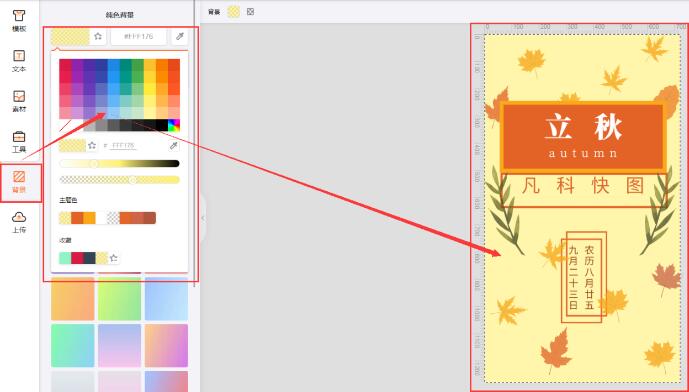Click the star icon beside the top color preview
Screen dimensions: 689x392
point(98,36)
